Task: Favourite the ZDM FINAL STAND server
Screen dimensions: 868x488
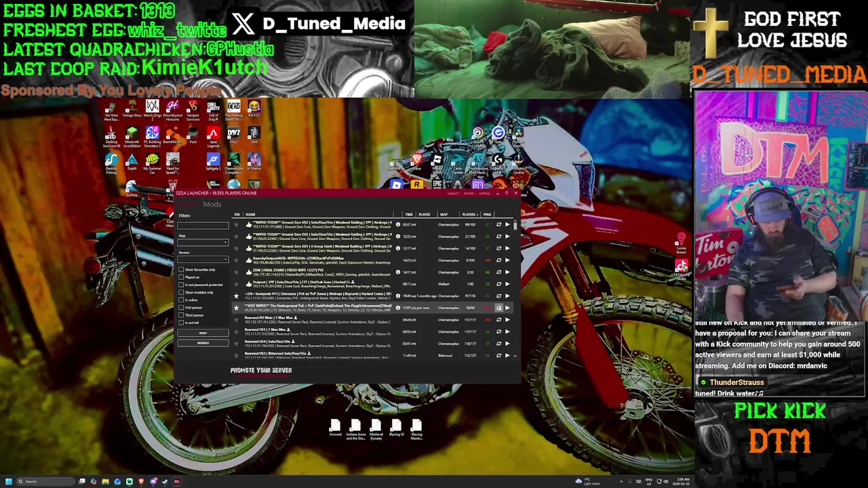Action: [x=237, y=272]
